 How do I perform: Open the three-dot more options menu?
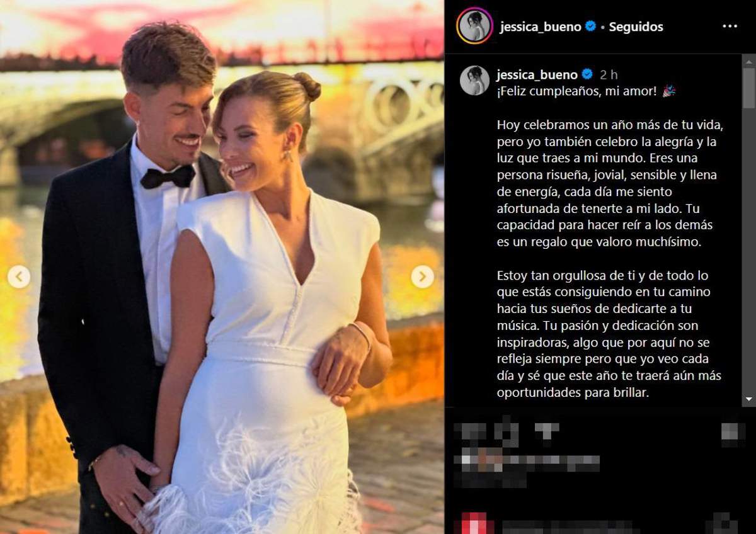point(730,26)
